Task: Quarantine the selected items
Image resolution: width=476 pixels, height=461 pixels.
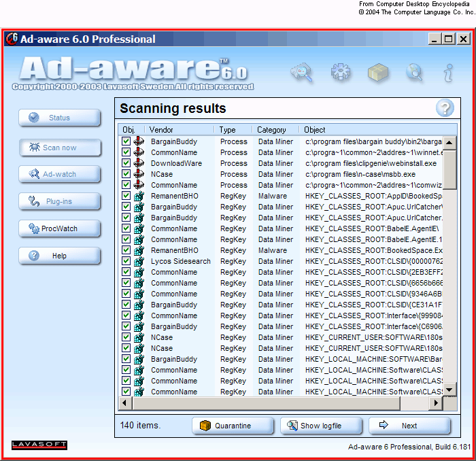Action: pos(233,426)
